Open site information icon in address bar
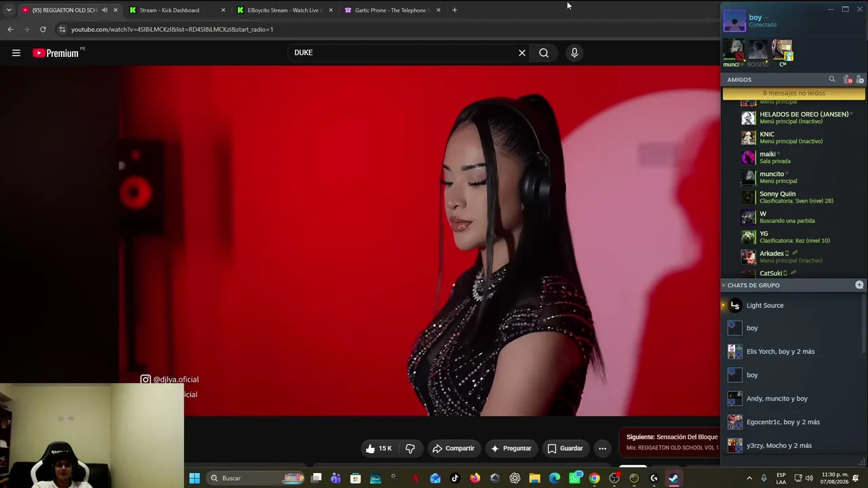The width and height of the screenshot is (868, 488). coord(62,29)
